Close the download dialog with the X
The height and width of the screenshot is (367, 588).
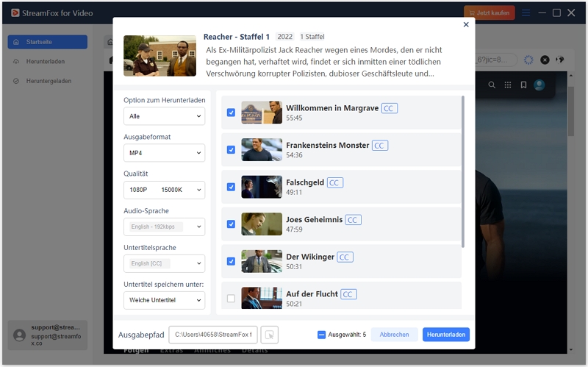[465, 25]
